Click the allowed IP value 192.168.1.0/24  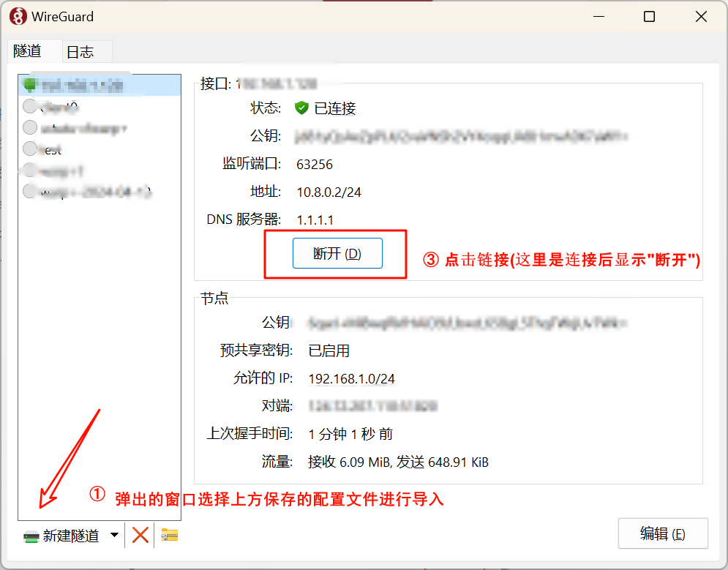coord(351,379)
